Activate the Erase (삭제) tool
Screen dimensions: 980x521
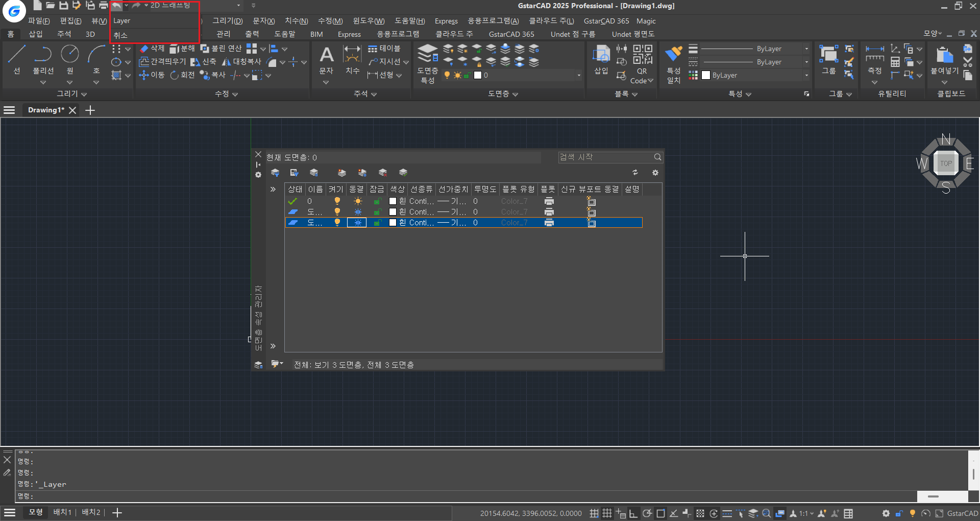(152, 49)
